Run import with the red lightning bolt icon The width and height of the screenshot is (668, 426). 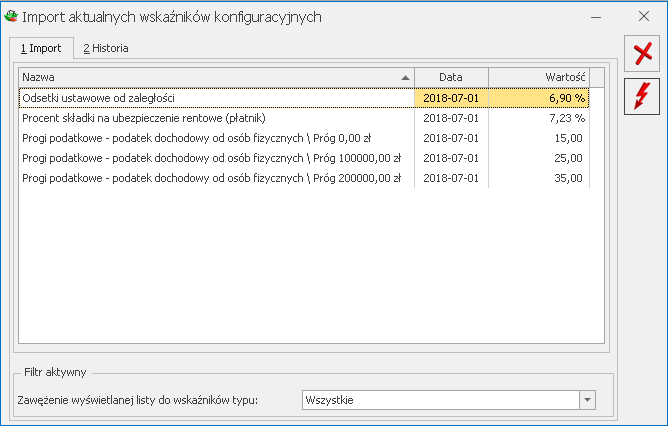[642, 96]
